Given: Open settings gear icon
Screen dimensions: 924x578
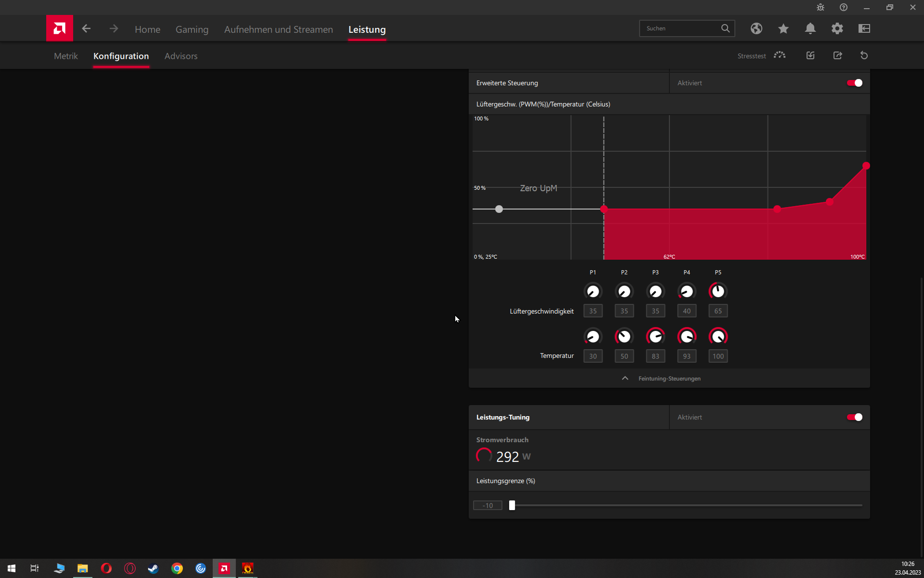Looking at the screenshot, I should point(837,28).
